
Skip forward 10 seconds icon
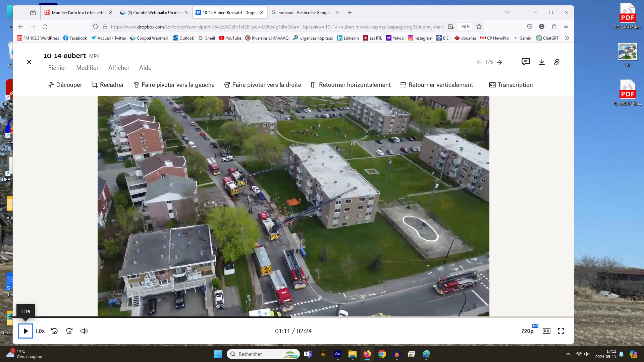point(69,331)
